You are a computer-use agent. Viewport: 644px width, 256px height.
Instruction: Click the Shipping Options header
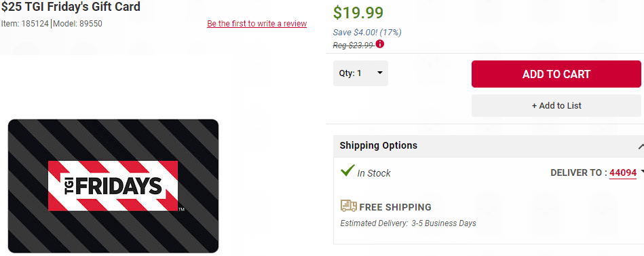378,145
